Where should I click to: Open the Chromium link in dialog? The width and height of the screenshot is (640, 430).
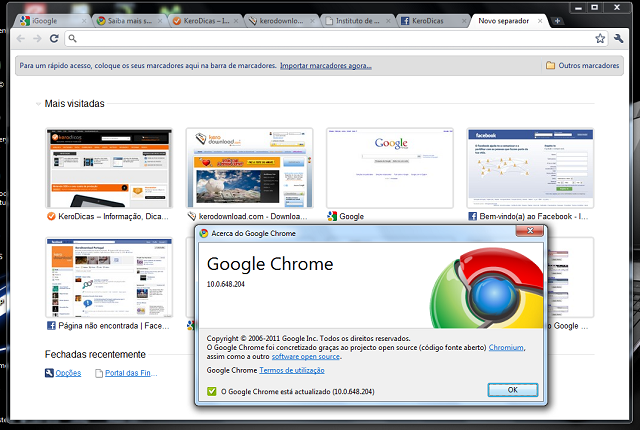coord(506,348)
